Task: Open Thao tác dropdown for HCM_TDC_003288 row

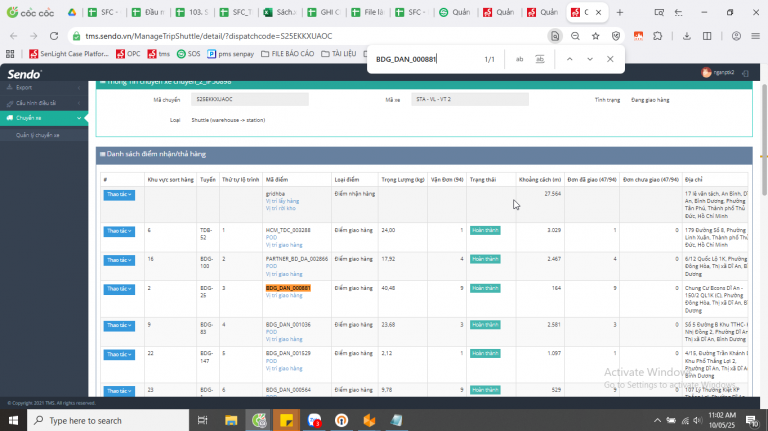Action: coord(119,231)
